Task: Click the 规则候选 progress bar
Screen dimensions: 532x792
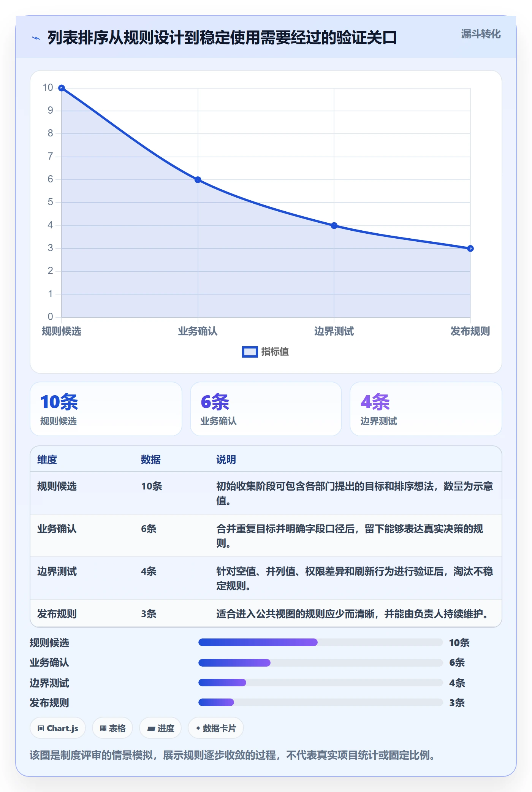Action: tap(321, 643)
